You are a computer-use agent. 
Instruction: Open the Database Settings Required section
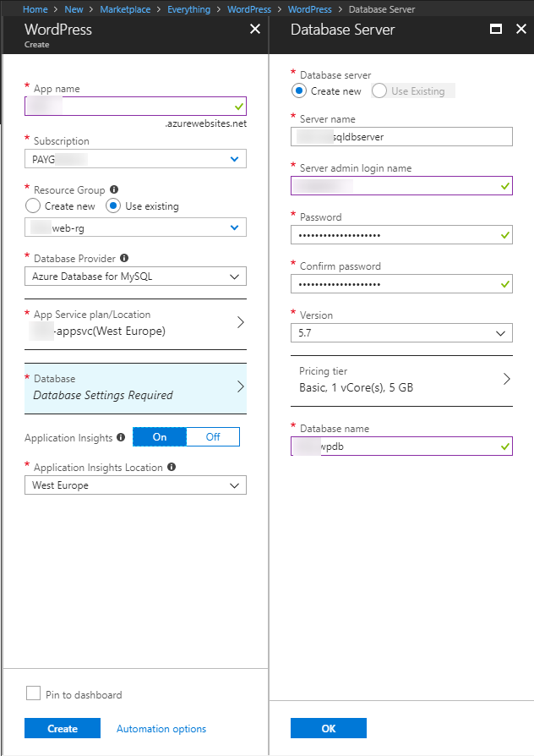pos(135,387)
